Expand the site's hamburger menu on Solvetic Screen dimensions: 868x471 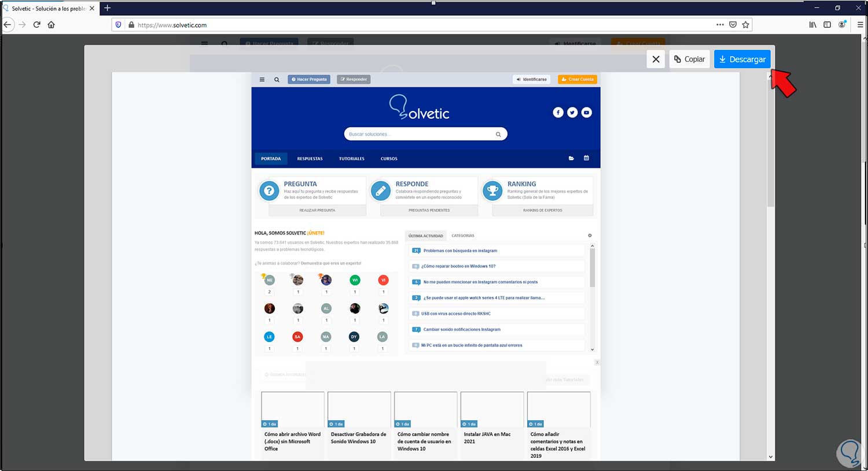click(262, 79)
